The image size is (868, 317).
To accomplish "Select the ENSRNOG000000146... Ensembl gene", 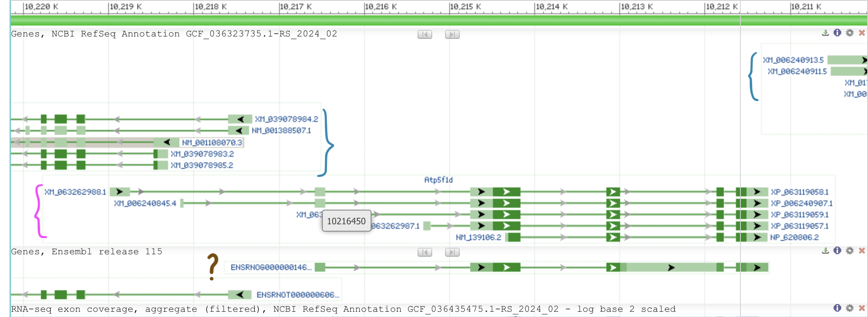I will click(271, 267).
